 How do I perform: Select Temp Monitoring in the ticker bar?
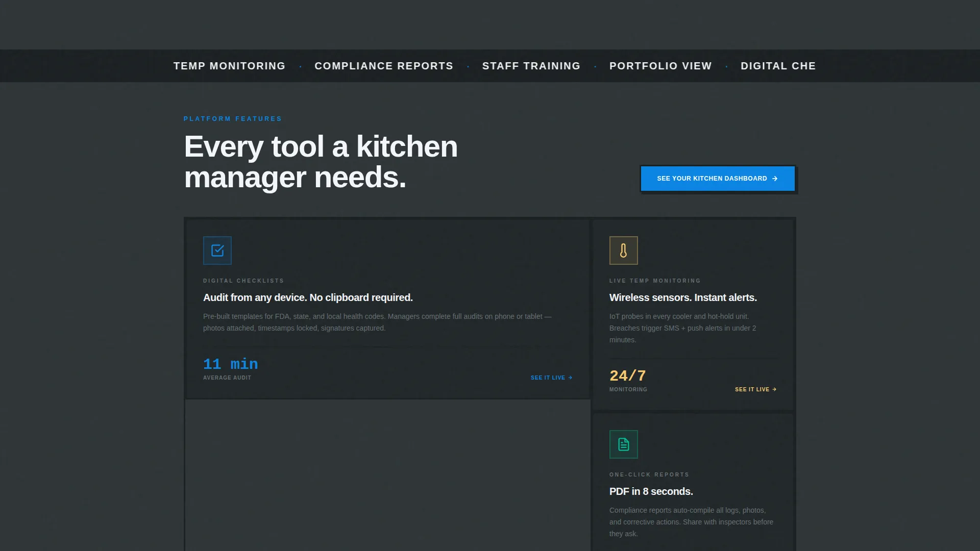[x=229, y=66]
